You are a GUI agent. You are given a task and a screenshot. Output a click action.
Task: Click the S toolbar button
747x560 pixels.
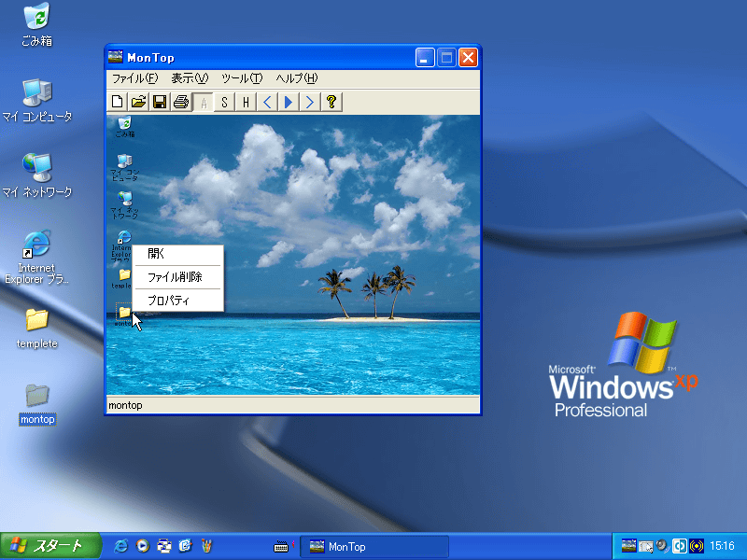point(224,102)
